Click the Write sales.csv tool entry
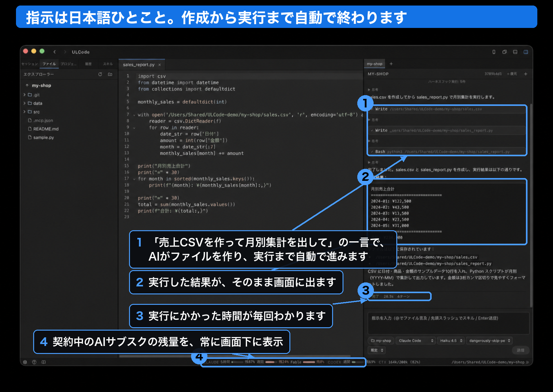 [447, 109]
